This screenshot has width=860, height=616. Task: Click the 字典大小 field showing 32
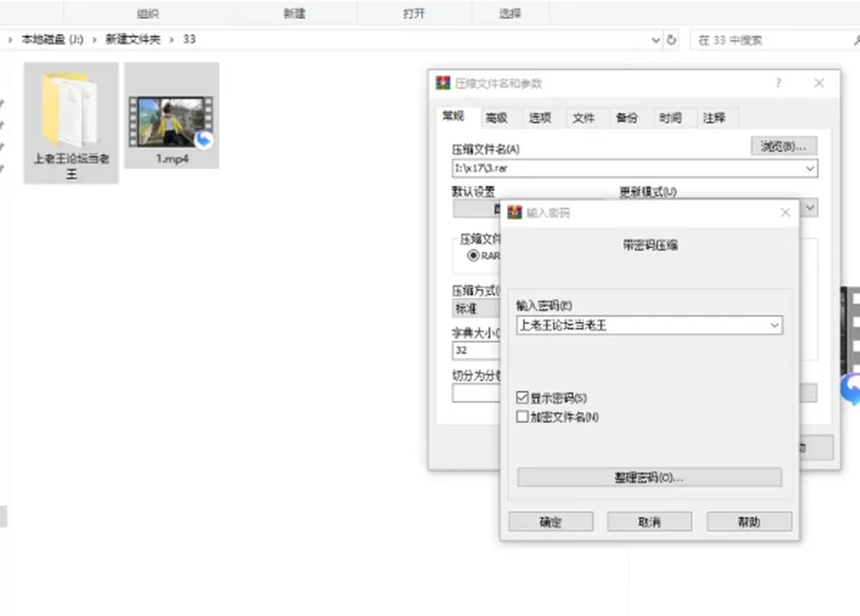[476, 350]
